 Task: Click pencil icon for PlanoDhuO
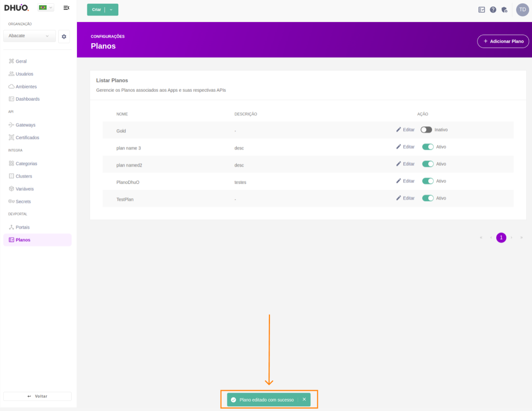(x=399, y=181)
